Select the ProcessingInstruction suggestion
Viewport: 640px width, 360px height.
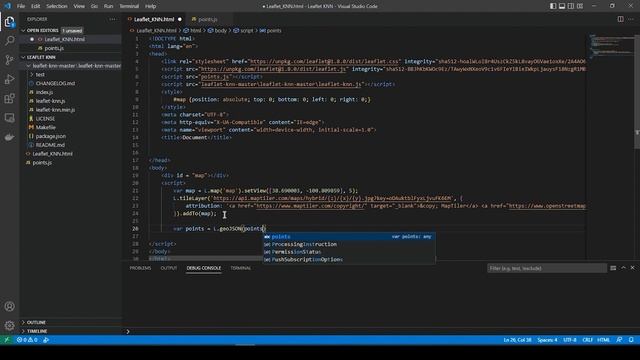349,244
